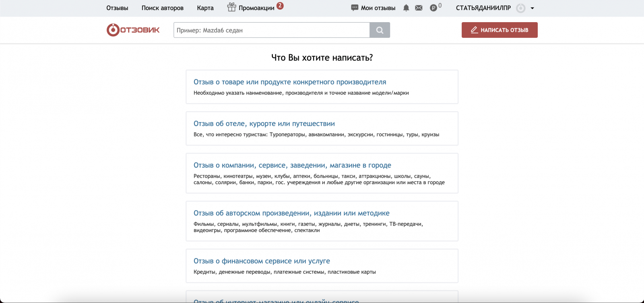Select review about hotel, resort or trip
This screenshot has height=303, width=644.
click(x=264, y=124)
